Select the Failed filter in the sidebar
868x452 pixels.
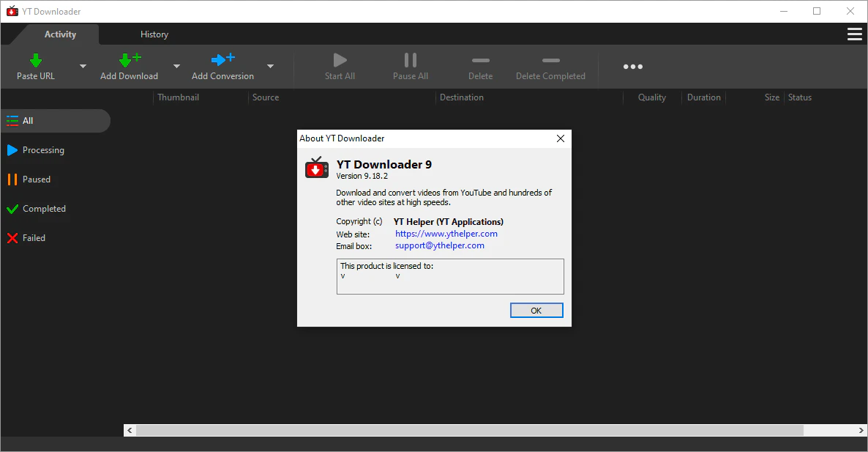(x=32, y=237)
